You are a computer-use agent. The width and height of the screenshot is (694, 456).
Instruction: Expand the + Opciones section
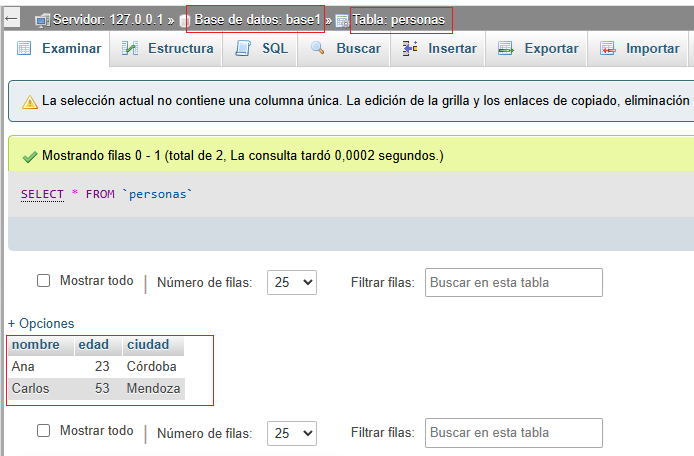tap(41, 324)
